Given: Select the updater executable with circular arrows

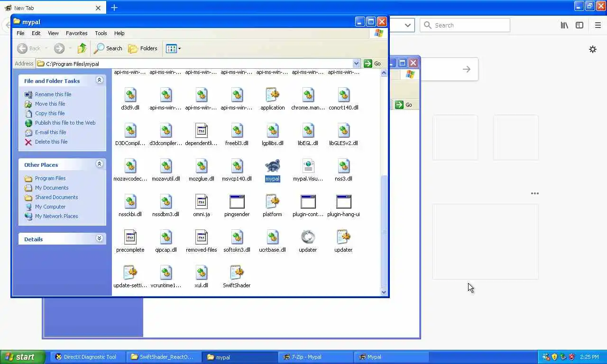Looking at the screenshot, I should [x=308, y=237].
